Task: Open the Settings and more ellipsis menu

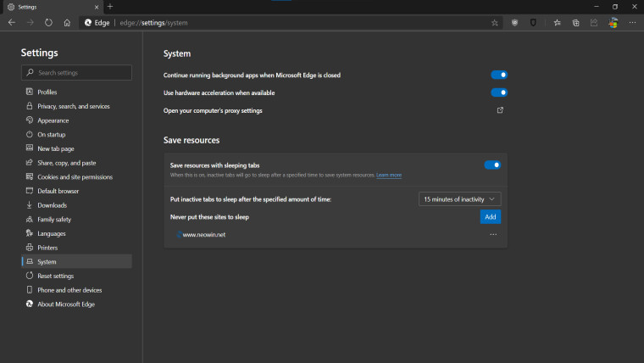Action: (x=632, y=23)
